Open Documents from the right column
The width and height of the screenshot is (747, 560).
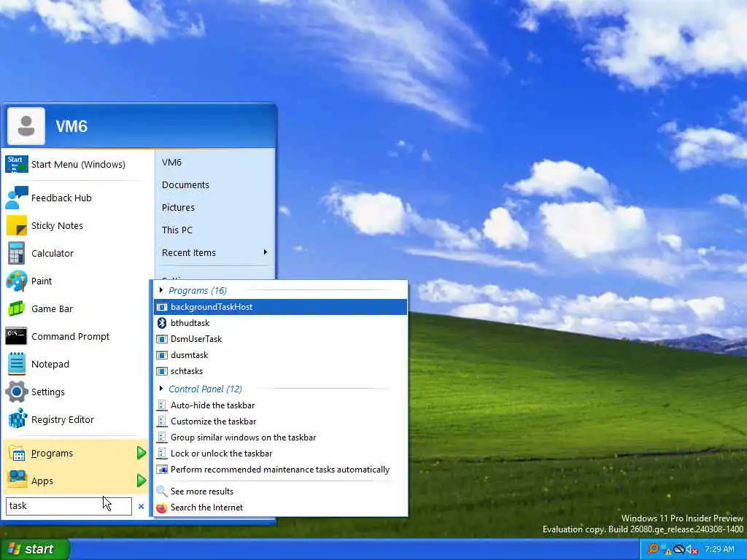185,184
